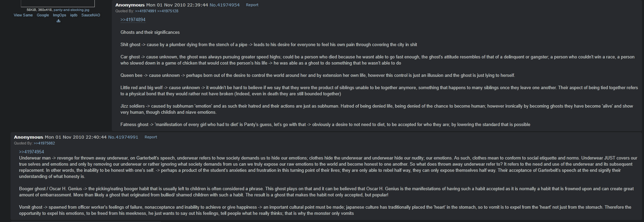Image resolution: width=644 pixels, height=222 pixels.
Task: Jump to the quoted post >>41974894
Action: 133,19
